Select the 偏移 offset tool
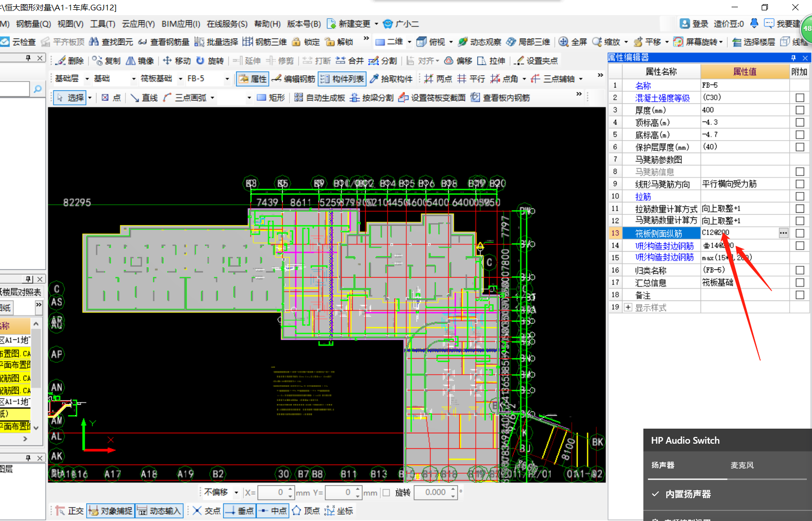Image resolution: width=812 pixels, height=521 pixels. tap(459, 61)
